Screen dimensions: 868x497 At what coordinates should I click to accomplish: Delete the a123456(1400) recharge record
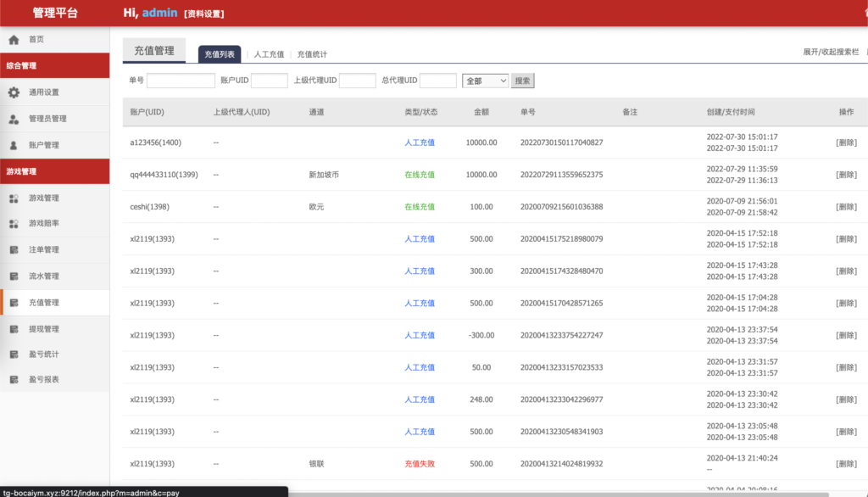(x=845, y=142)
